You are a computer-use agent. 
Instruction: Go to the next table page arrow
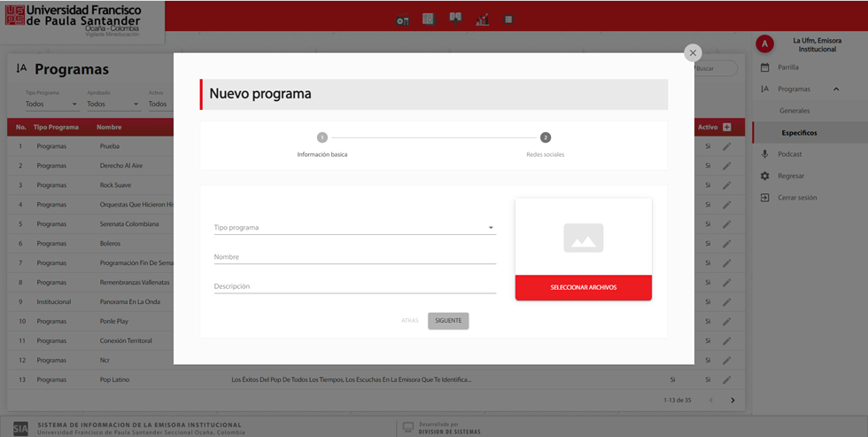(732, 401)
